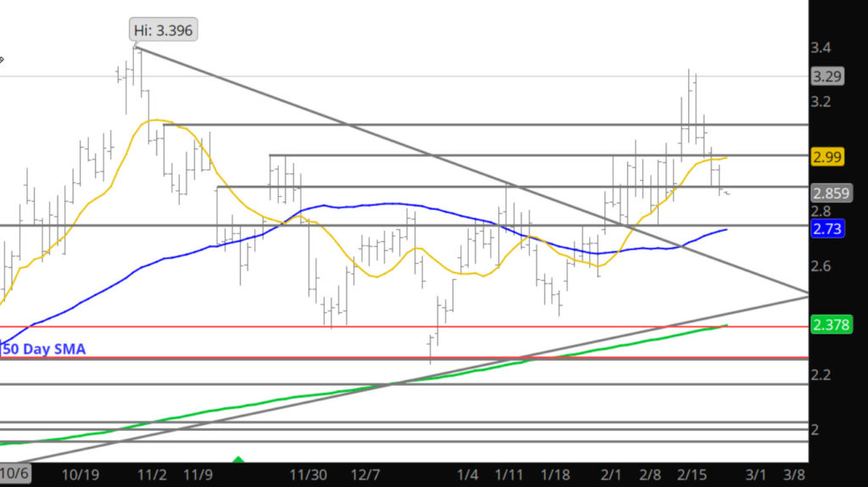868x487 pixels.
Task: Click the 1/11 date label
Action: click(x=509, y=475)
